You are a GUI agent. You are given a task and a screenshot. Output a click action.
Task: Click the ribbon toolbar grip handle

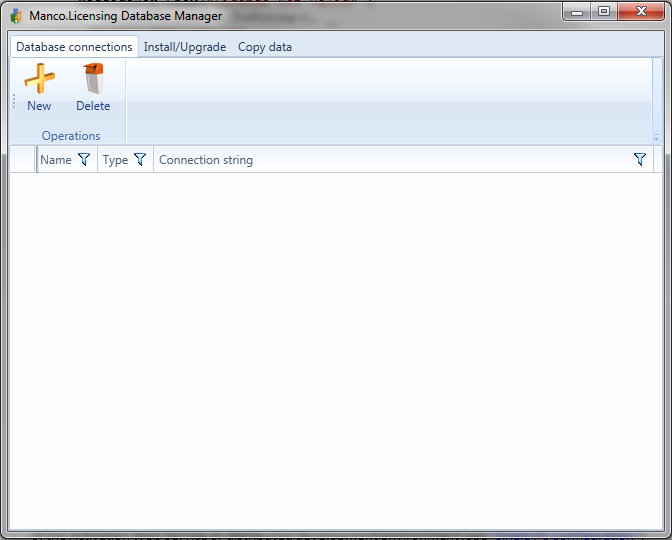(x=14, y=101)
